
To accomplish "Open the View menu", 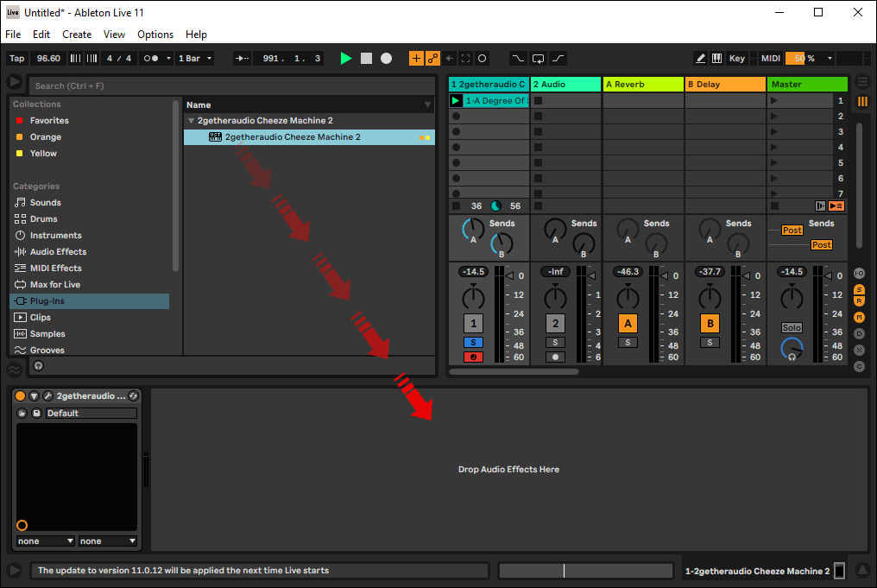I will 114,35.
